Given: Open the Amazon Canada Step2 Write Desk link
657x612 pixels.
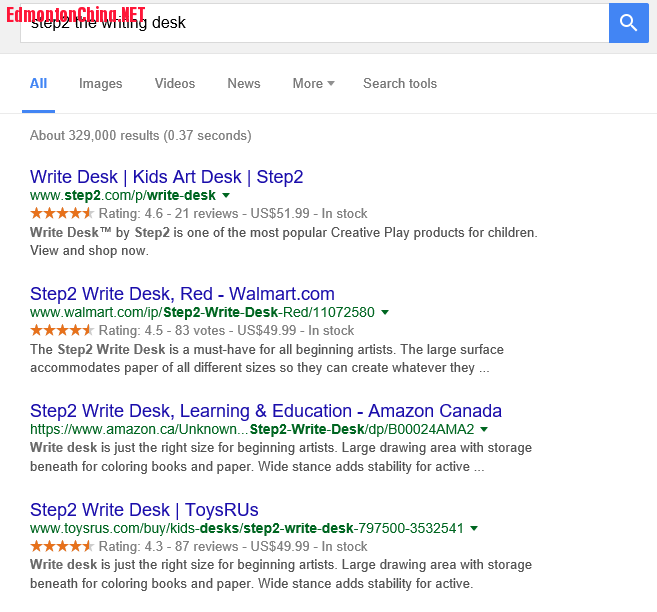Looking at the screenshot, I should (x=266, y=411).
